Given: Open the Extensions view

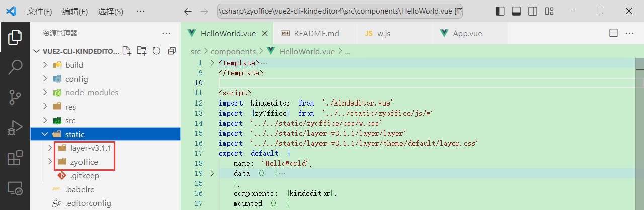Looking at the screenshot, I should click(15, 158).
